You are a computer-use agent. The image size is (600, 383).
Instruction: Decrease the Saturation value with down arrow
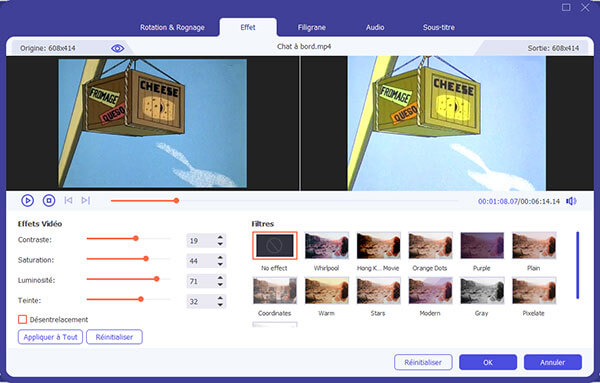[220, 264]
